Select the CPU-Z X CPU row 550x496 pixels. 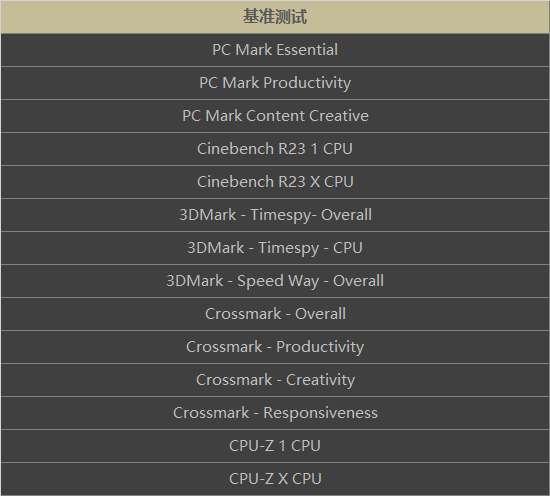point(275,478)
